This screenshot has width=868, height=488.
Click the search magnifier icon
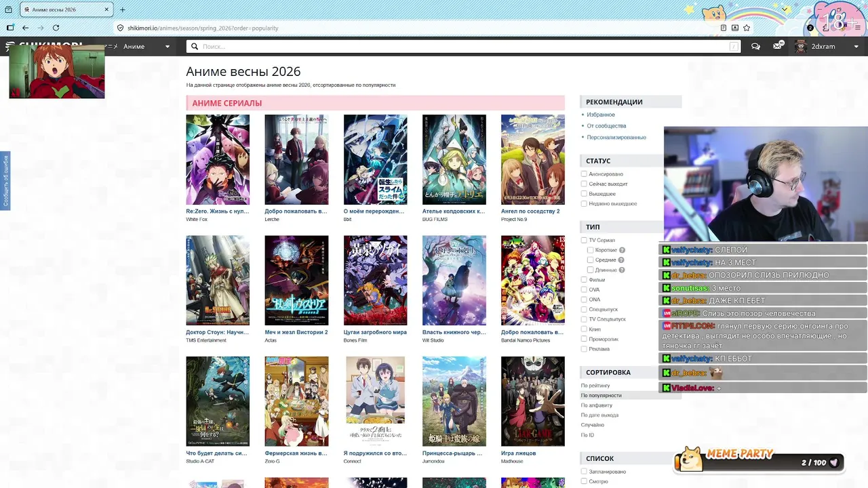point(195,46)
